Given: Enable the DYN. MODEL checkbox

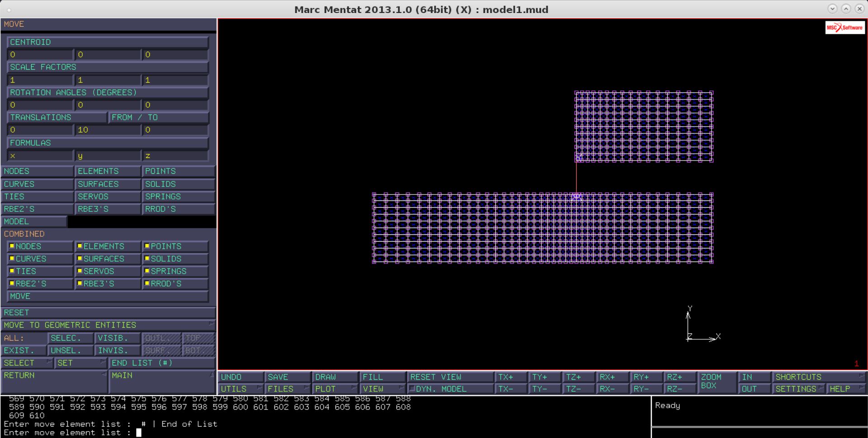Looking at the screenshot, I should point(451,389).
